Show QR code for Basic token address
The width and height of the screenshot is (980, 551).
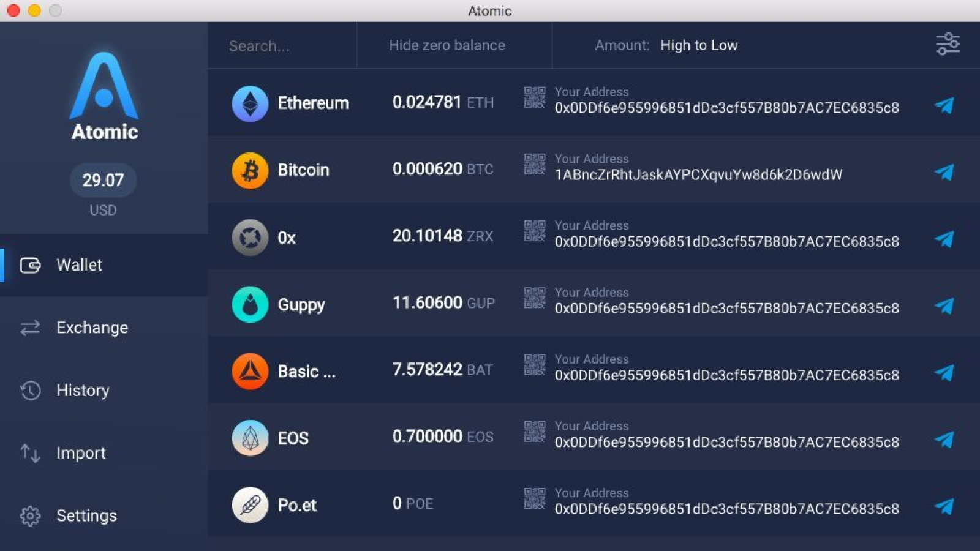[535, 364]
